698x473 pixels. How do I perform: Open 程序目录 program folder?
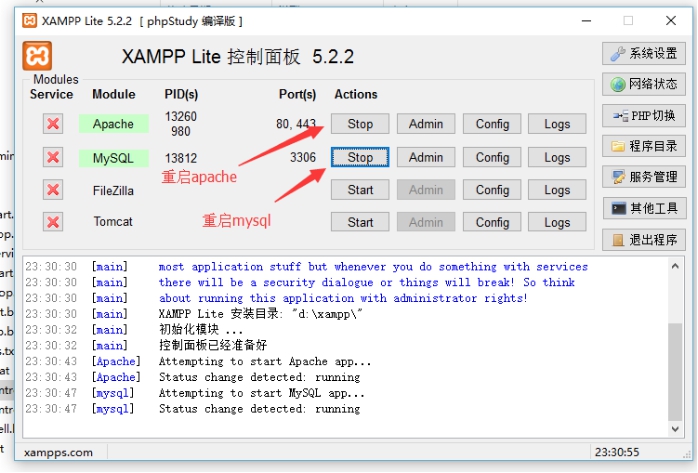[x=643, y=146]
